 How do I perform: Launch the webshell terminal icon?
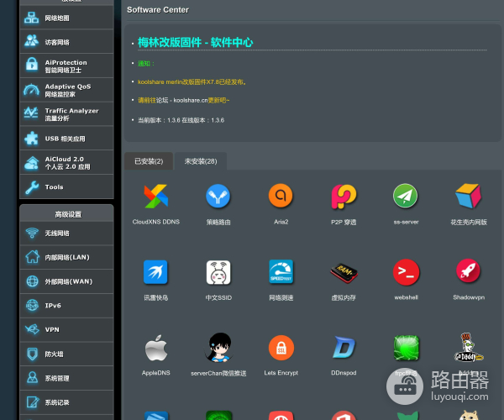406,272
